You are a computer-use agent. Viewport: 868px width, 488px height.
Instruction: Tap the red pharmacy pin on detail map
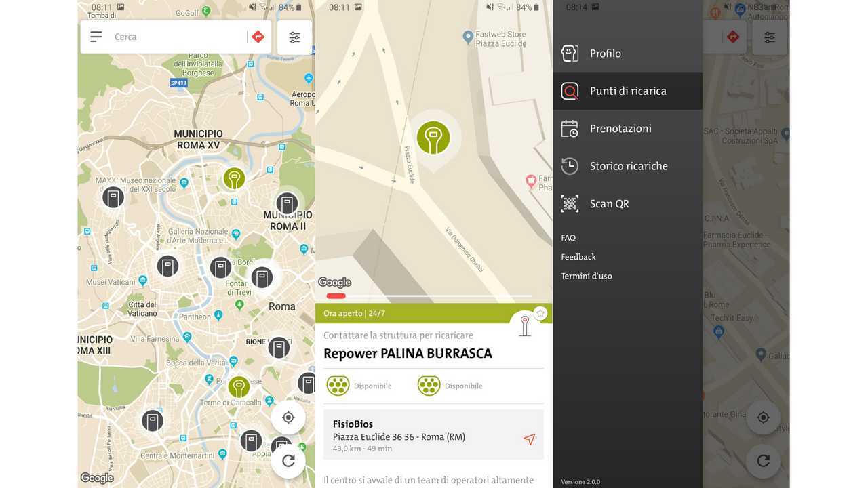532,181
